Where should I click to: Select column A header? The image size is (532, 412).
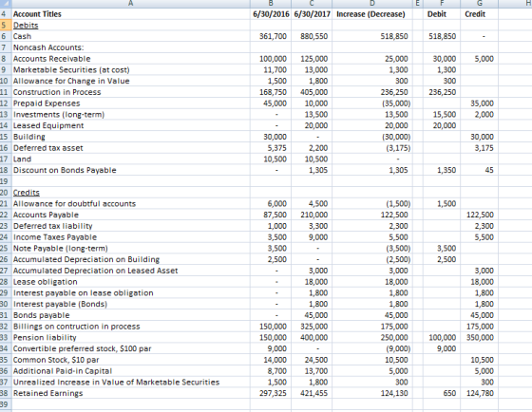[x=131, y=4]
